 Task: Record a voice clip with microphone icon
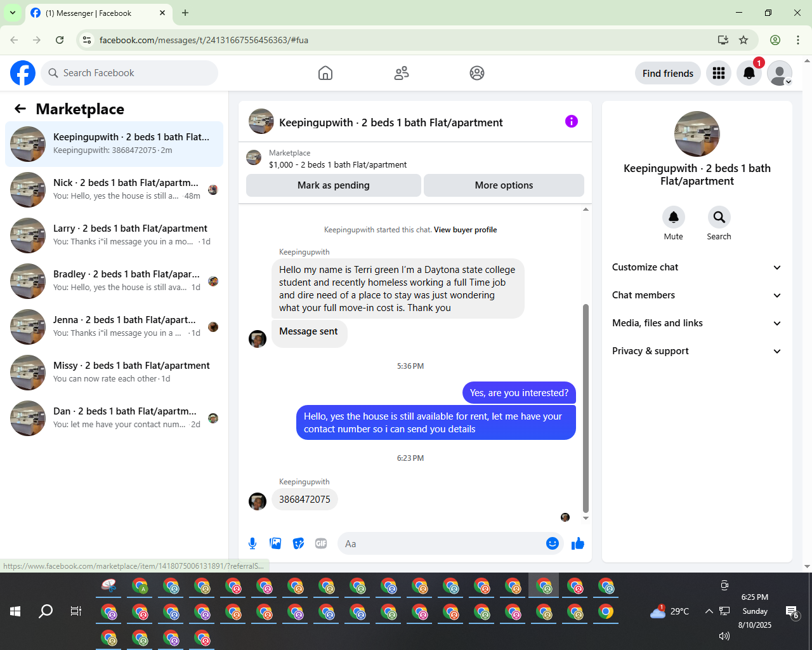(x=252, y=543)
